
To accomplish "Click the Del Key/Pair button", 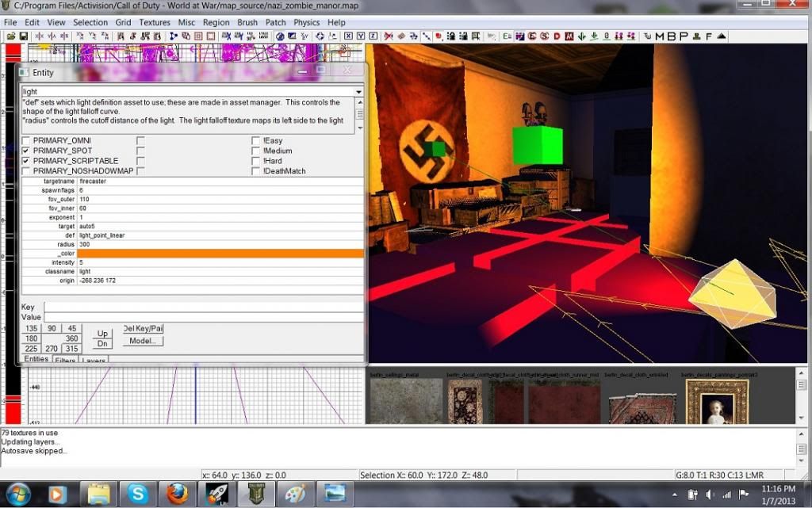I will (143, 328).
